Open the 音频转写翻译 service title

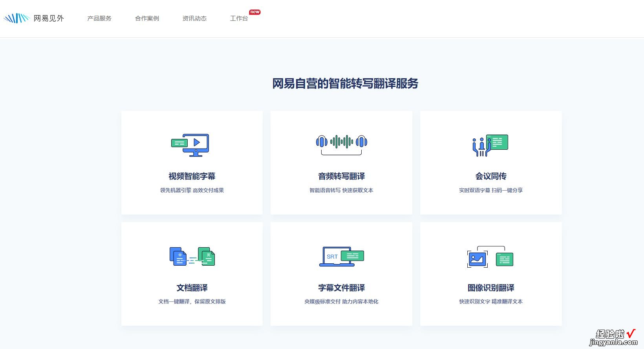click(342, 176)
